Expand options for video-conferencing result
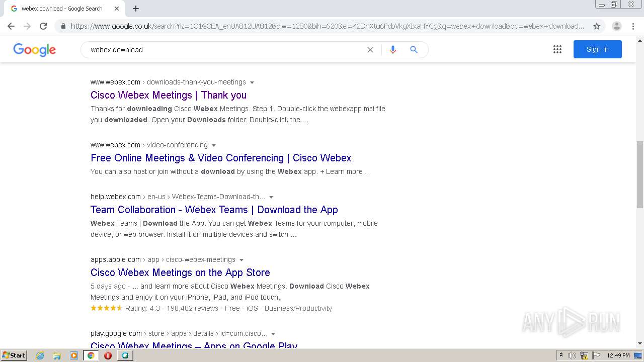The image size is (644, 362). click(214, 145)
